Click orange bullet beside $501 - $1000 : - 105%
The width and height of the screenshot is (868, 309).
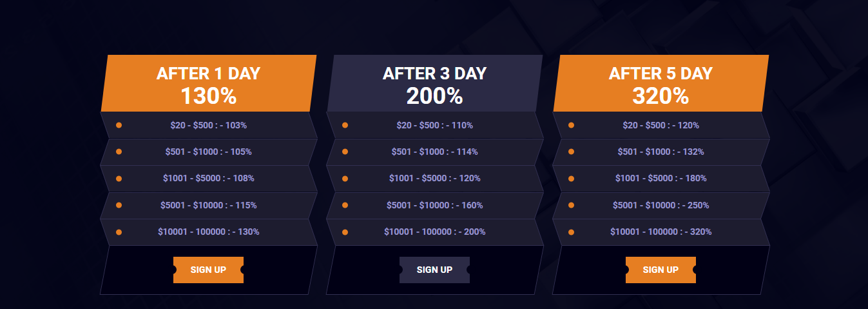click(119, 152)
